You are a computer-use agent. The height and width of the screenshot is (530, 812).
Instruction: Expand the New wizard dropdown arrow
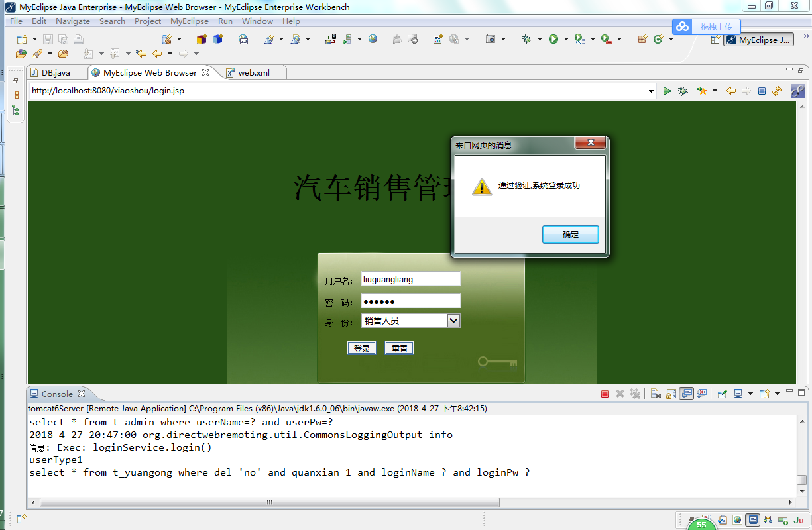tap(33, 40)
